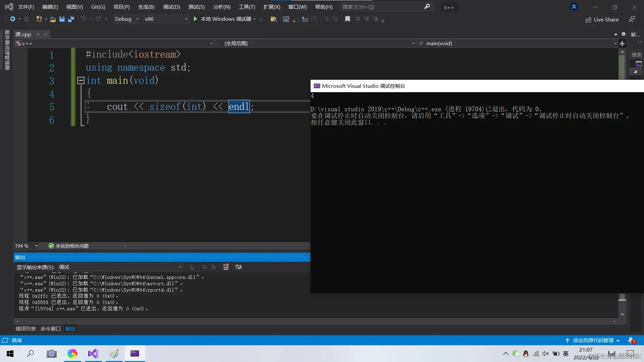
Task: Click the Navigate Backward arrow icon
Action: tap(13, 19)
